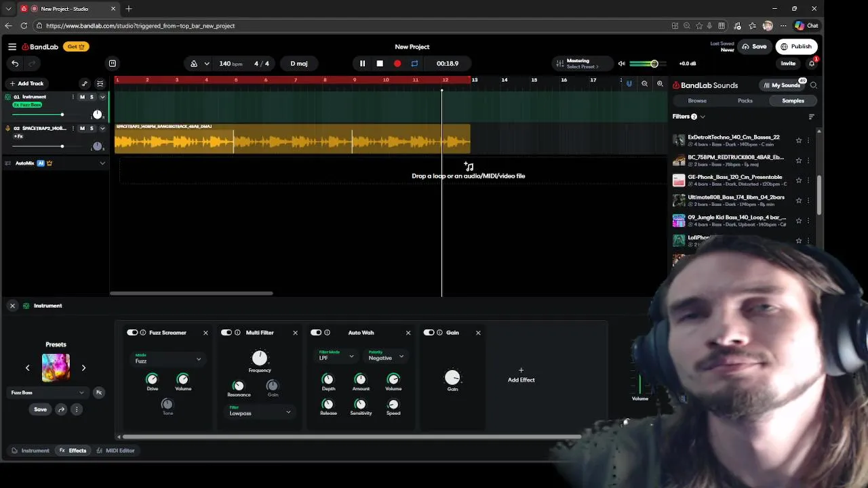The image size is (868, 488).
Task: Click the track view options icon beside Add Track
Action: click(x=100, y=83)
